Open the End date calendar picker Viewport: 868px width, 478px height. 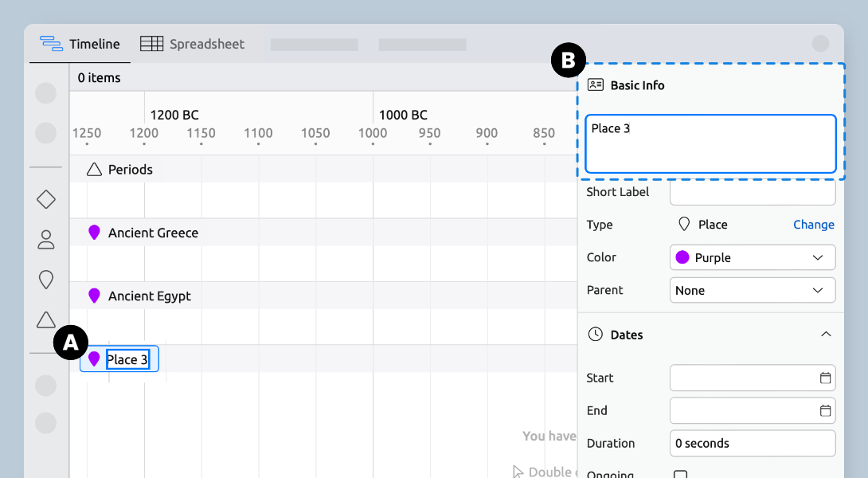(825, 410)
